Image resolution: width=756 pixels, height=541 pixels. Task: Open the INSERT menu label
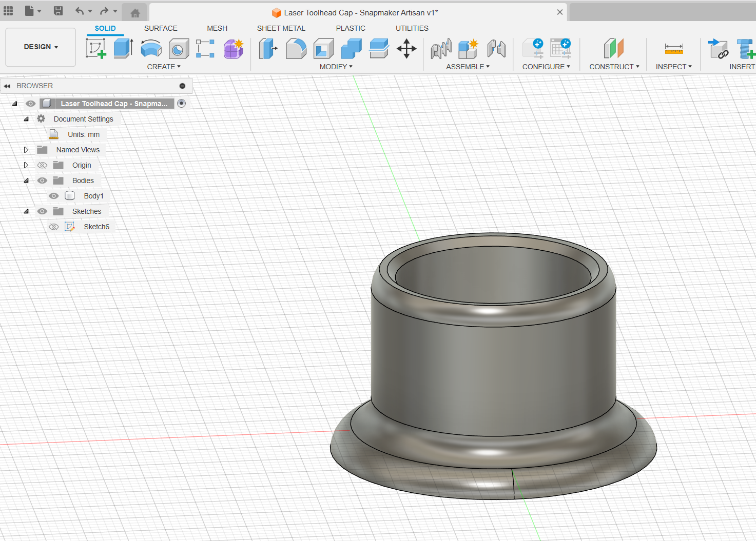coord(742,67)
